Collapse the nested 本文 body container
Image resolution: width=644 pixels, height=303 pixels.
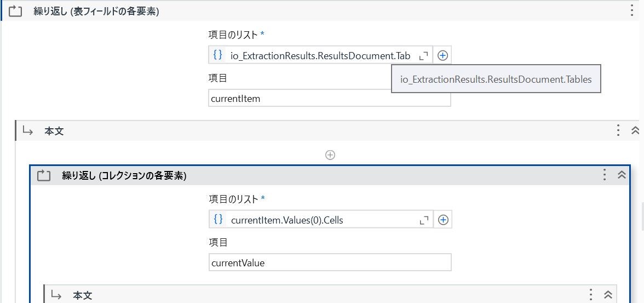pyautogui.click(x=608, y=294)
